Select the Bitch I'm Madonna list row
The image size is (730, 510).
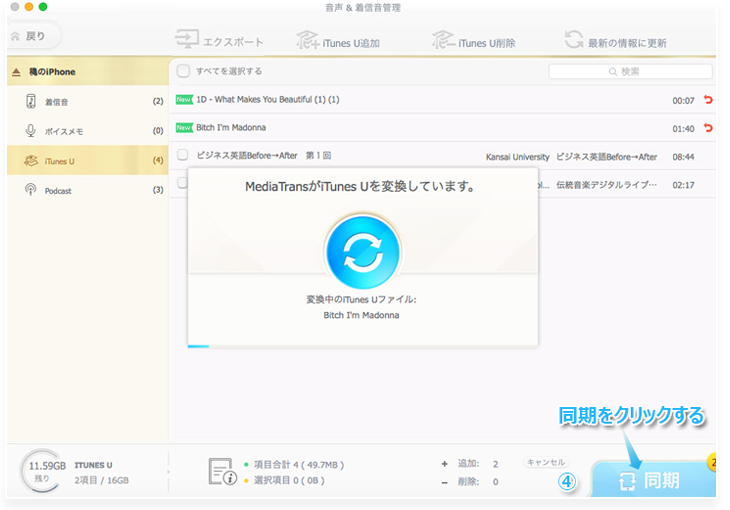[442, 128]
